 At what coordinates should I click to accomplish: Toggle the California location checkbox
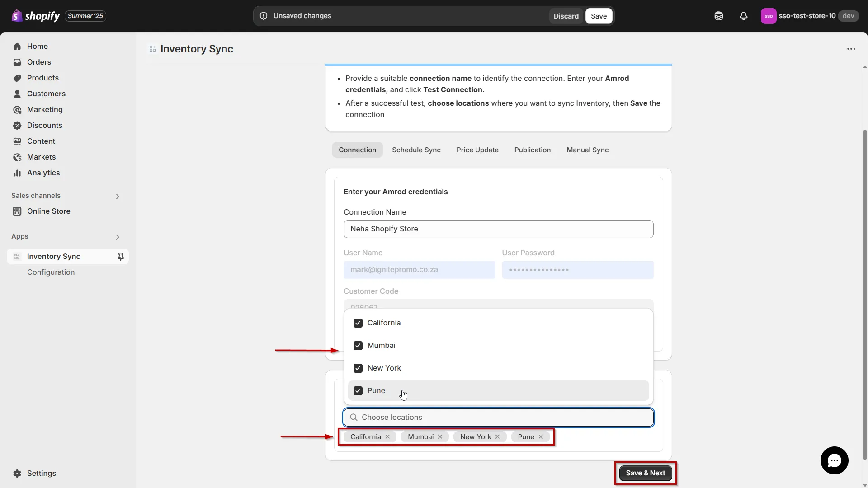click(x=358, y=323)
